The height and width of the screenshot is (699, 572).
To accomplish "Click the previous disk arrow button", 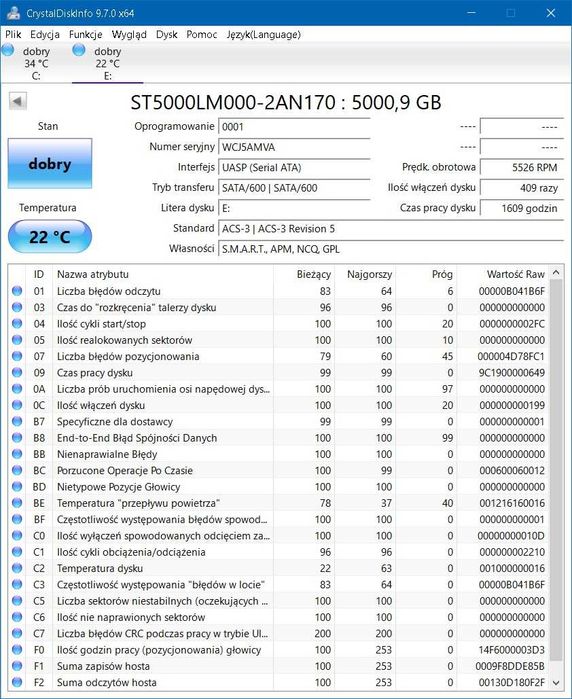I will (18, 101).
